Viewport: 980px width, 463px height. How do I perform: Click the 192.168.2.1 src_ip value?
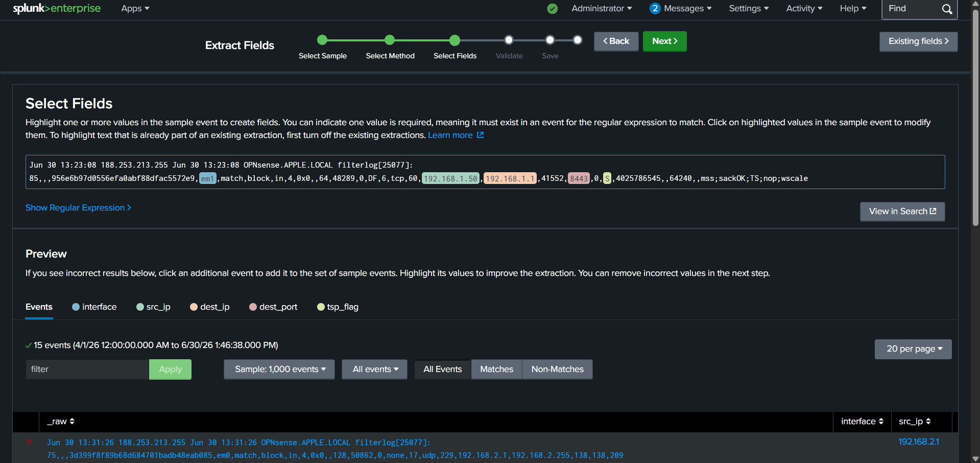(x=919, y=442)
